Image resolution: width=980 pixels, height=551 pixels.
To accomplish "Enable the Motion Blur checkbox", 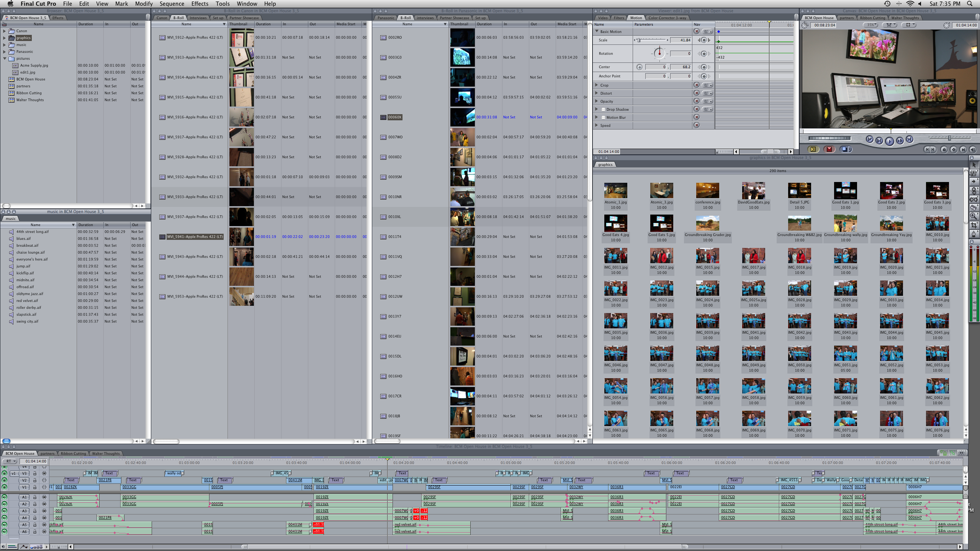I will 604,118.
